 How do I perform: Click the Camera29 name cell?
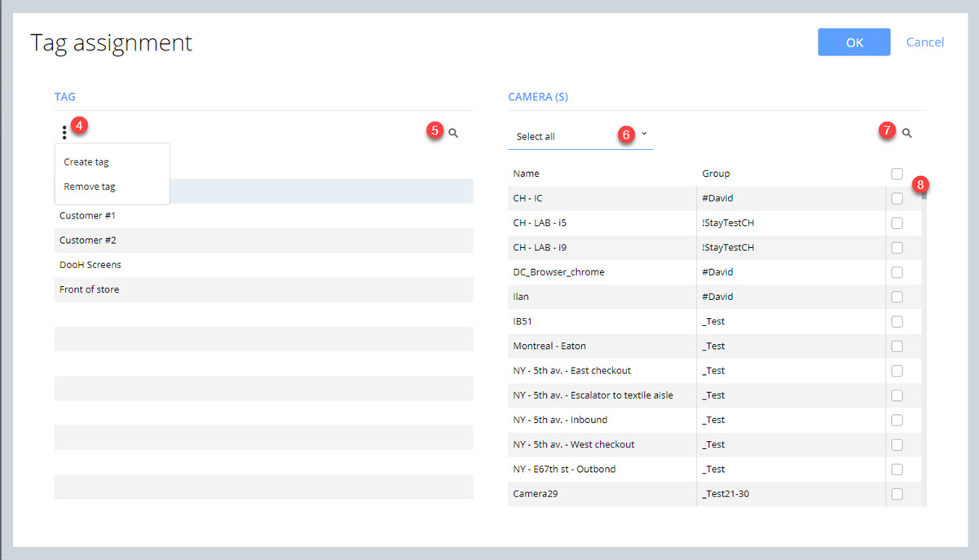pyautogui.click(x=602, y=494)
